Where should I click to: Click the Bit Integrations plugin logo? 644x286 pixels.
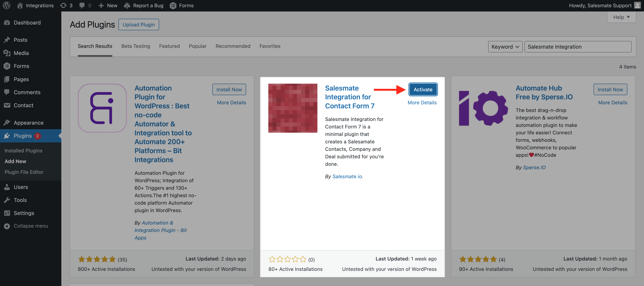click(x=102, y=108)
